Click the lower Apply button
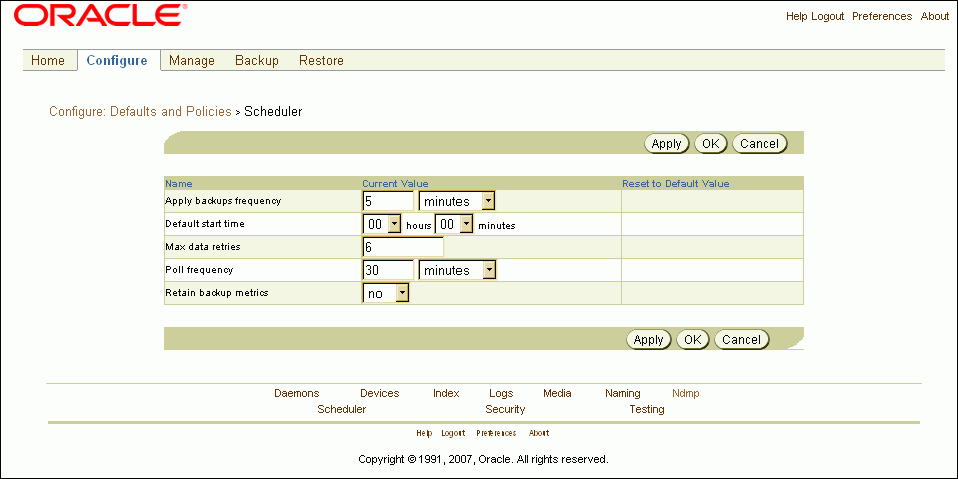 pyautogui.click(x=648, y=340)
